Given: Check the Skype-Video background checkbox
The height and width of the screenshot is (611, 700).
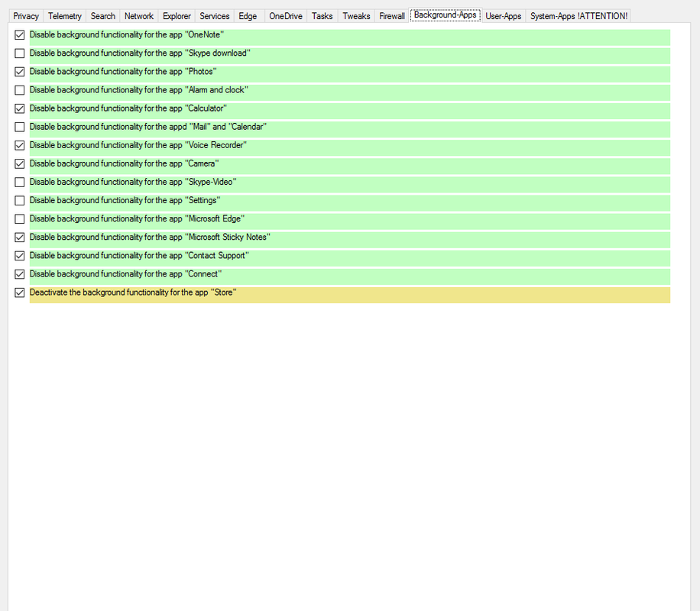Looking at the screenshot, I should (20, 182).
